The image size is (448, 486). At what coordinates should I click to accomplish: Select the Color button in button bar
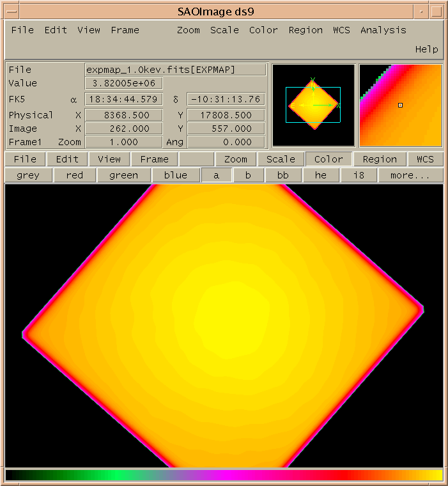[328, 159]
